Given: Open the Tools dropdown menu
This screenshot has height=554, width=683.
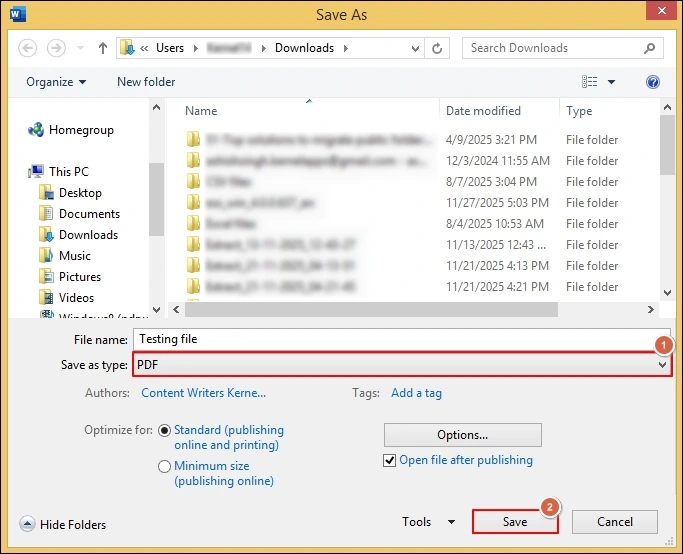Looking at the screenshot, I should tap(429, 522).
